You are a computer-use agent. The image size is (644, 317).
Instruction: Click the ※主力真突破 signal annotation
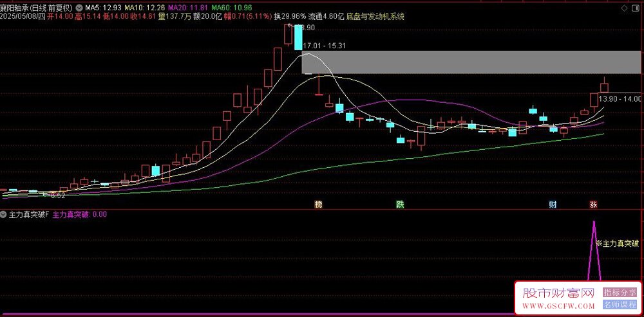(618, 244)
